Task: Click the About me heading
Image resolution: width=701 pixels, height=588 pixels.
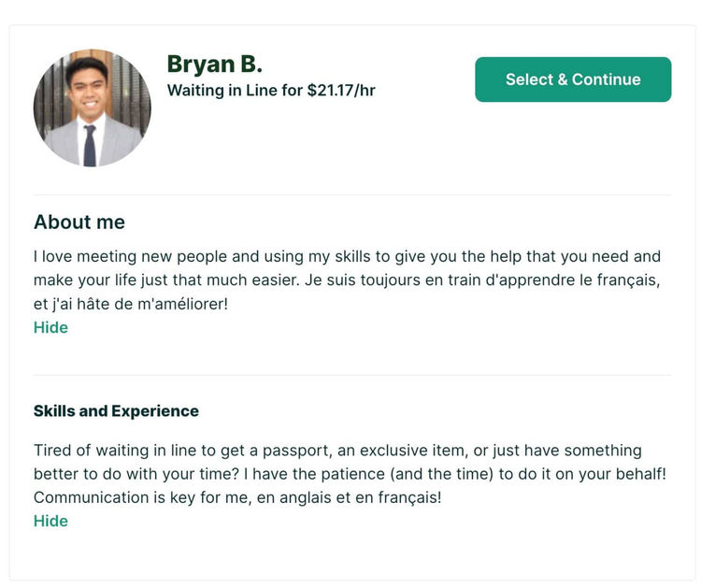Action: (x=79, y=222)
